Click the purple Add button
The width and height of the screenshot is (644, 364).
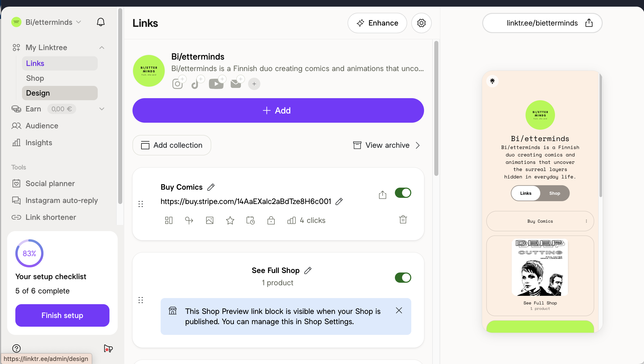278,110
